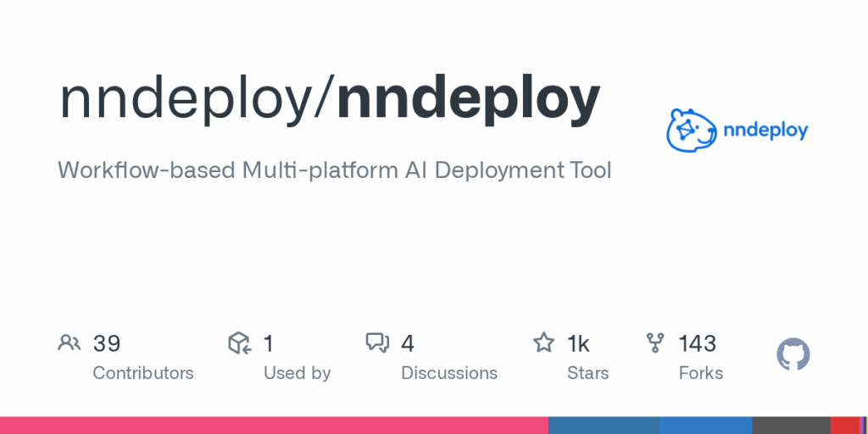Click the nndeploy bear logo

pyautogui.click(x=692, y=130)
